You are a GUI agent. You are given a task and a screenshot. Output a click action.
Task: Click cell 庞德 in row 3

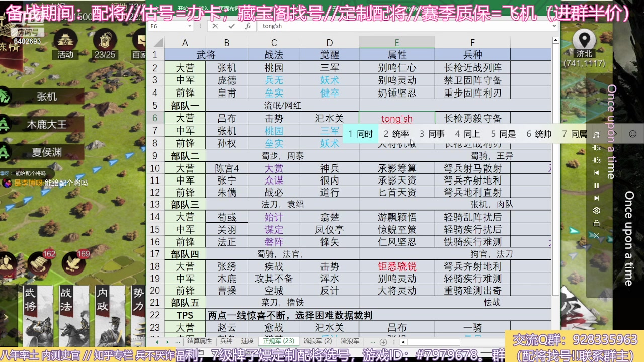(x=226, y=80)
